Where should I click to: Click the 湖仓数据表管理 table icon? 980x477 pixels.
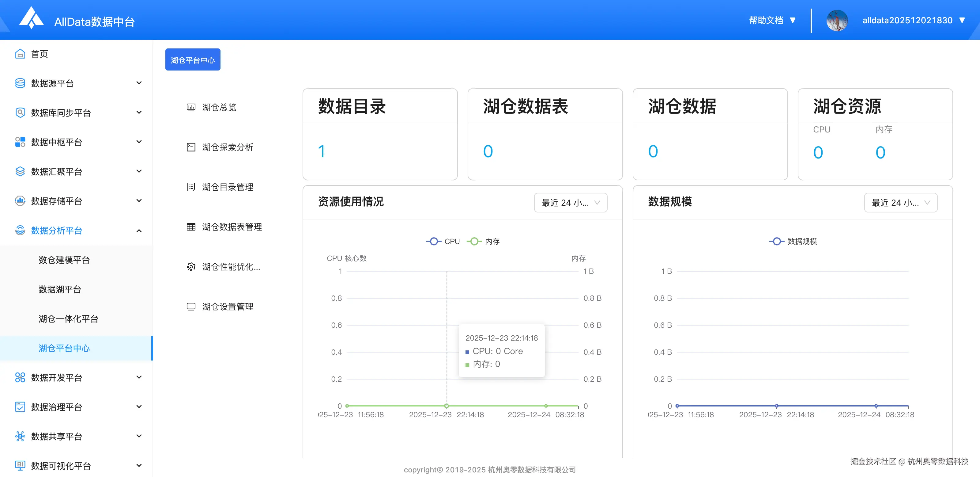[191, 227]
